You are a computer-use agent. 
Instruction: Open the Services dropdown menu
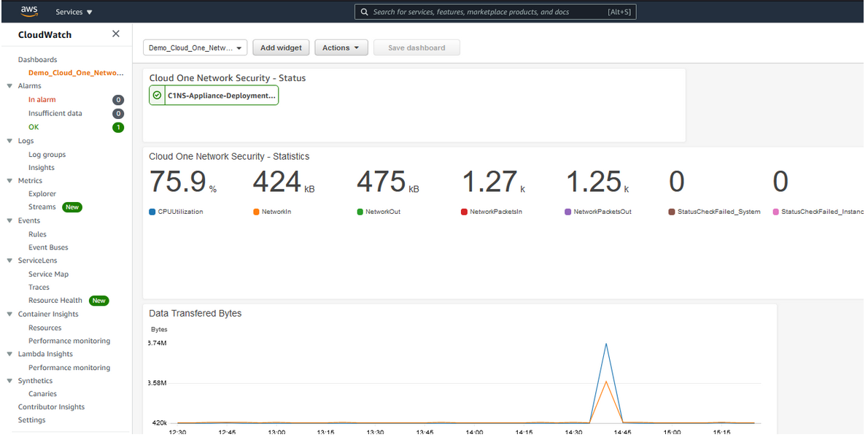click(74, 12)
